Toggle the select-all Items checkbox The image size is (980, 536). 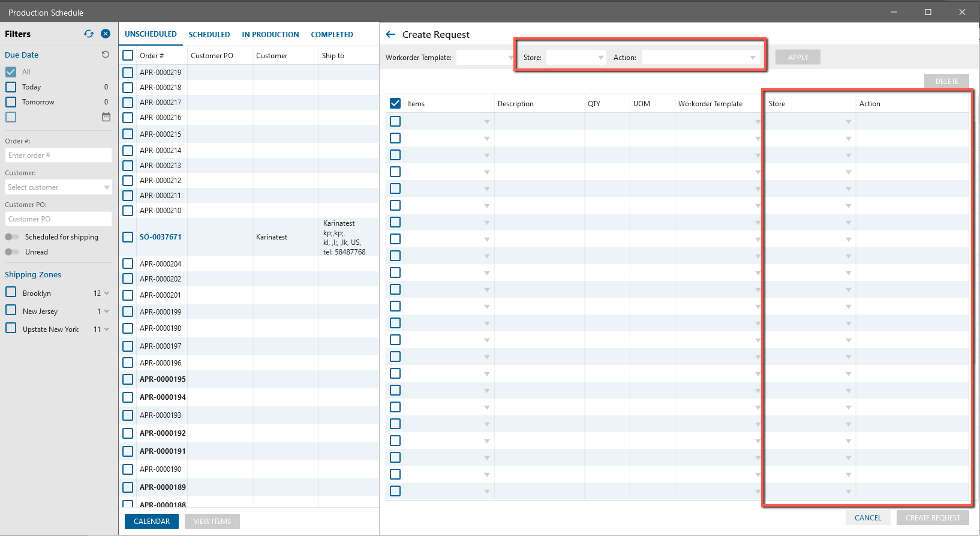(395, 103)
